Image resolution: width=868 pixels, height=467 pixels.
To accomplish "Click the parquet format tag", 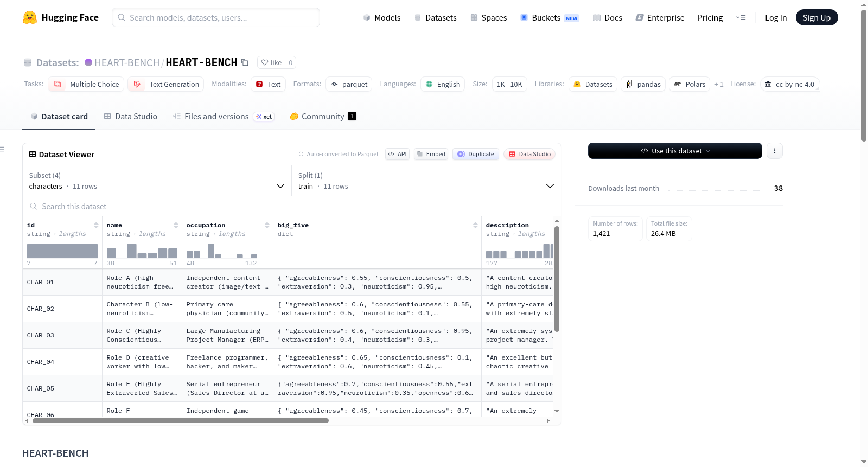I will pos(349,84).
